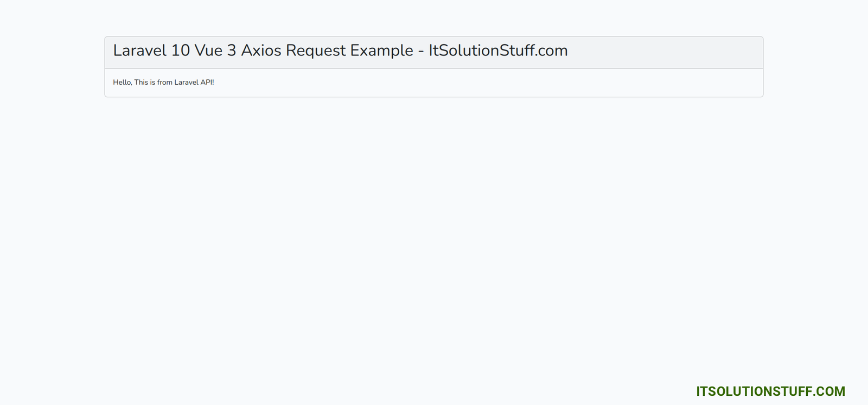Screen dimensions: 868x405
Task: Click empty white area of the card body
Action: (x=488, y=83)
